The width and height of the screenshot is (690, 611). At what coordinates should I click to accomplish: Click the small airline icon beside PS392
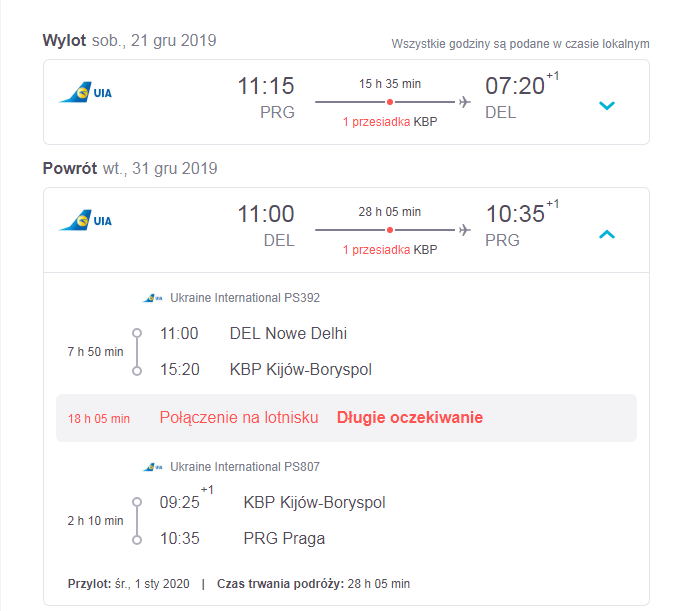point(153,298)
